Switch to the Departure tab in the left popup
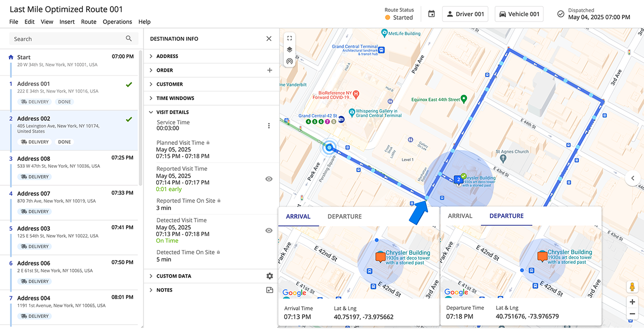This screenshot has height=329, width=644. [344, 216]
